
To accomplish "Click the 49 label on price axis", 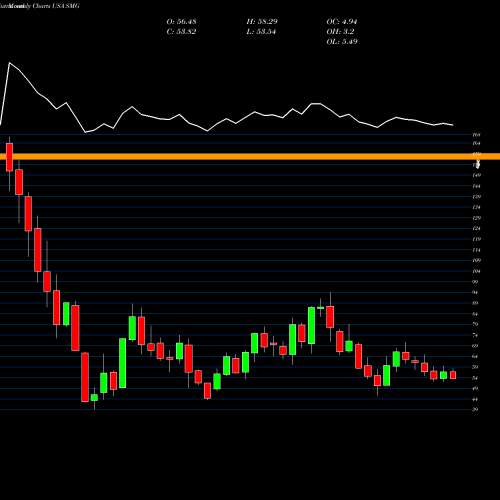I will click(475, 388).
